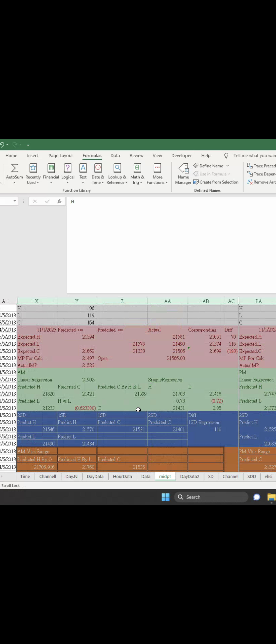Click the Logical functions icon
Viewport: 276px width, 644px height.
[67, 168]
